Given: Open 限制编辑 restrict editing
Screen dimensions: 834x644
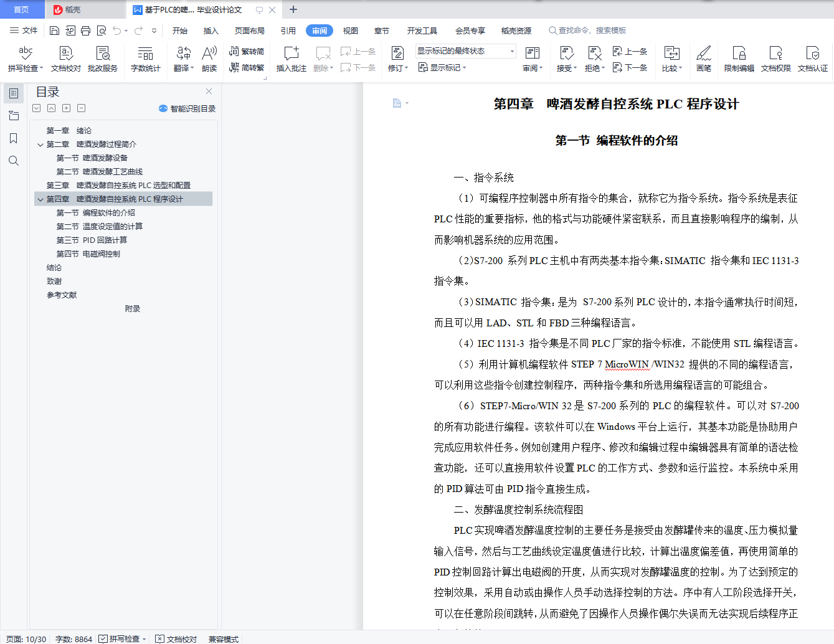Looking at the screenshot, I should pos(739,59).
